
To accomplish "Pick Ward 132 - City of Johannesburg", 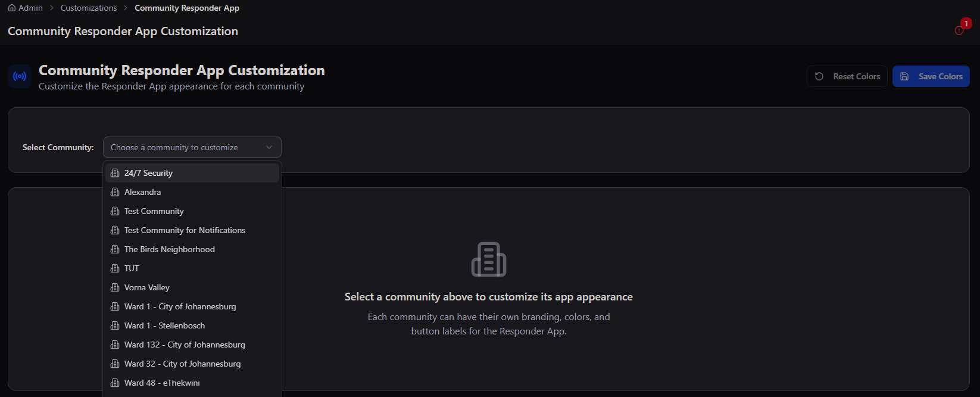I will 192,345.
